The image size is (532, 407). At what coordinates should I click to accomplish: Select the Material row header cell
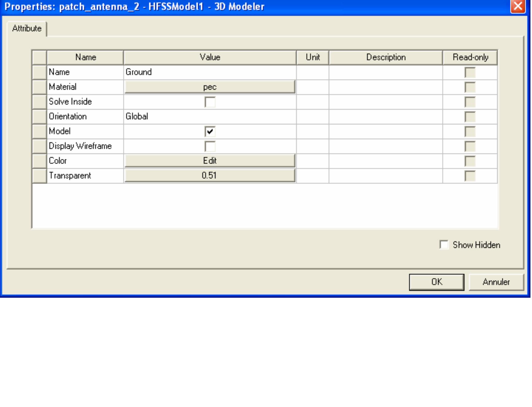click(x=39, y=87)
